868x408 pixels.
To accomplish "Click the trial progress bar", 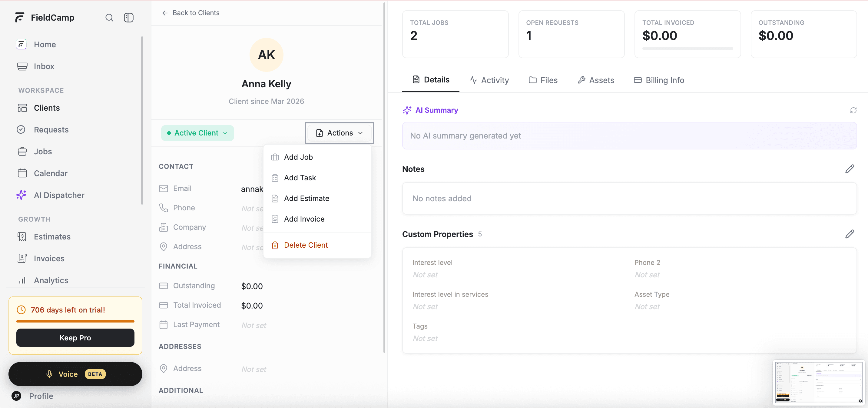I will pyautogui.click(x=75, y=321).
